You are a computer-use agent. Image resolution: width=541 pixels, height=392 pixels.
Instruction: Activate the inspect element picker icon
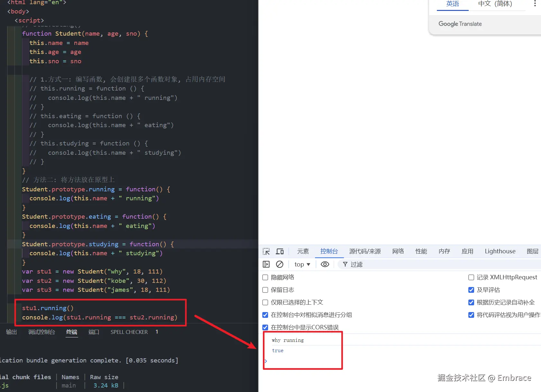(266, 251)
